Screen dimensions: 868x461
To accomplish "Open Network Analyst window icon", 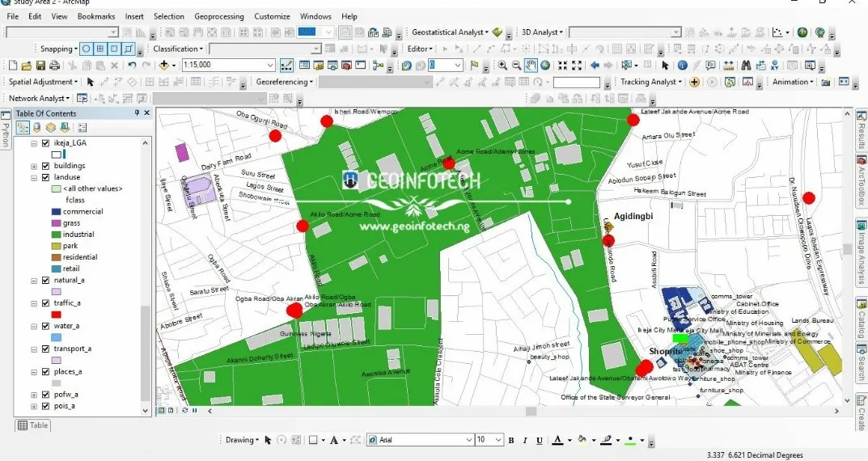I will [x=82, y=99].
